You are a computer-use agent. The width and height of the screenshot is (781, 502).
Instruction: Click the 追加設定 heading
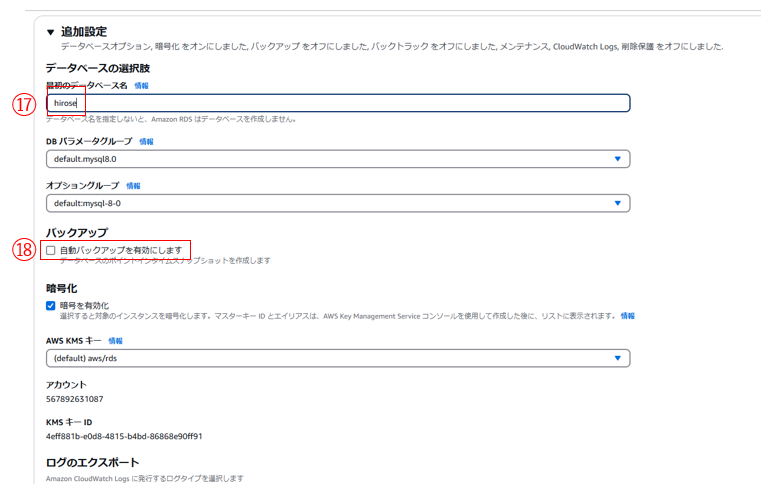(x=84, y=32)
